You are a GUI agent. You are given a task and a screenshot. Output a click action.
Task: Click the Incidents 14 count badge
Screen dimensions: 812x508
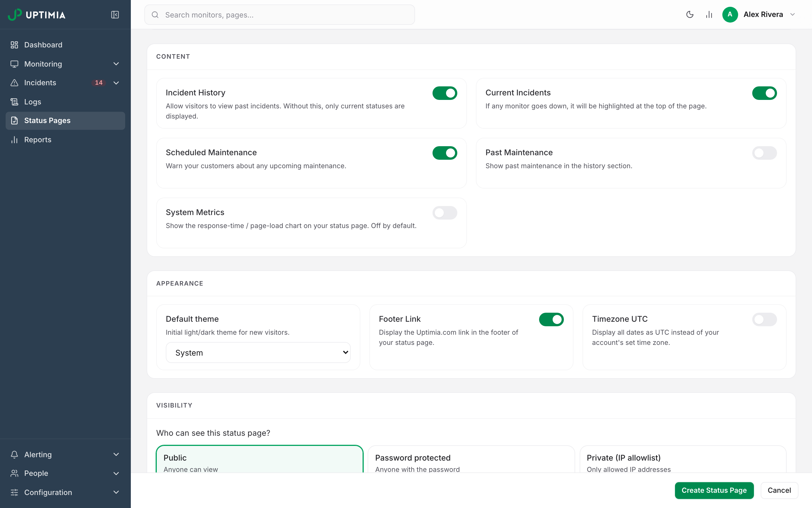99,83
